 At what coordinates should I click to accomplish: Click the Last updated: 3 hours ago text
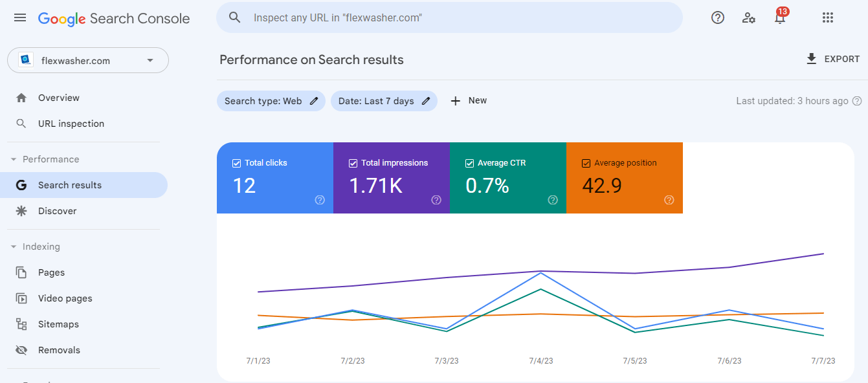click(x=792, y=101)
